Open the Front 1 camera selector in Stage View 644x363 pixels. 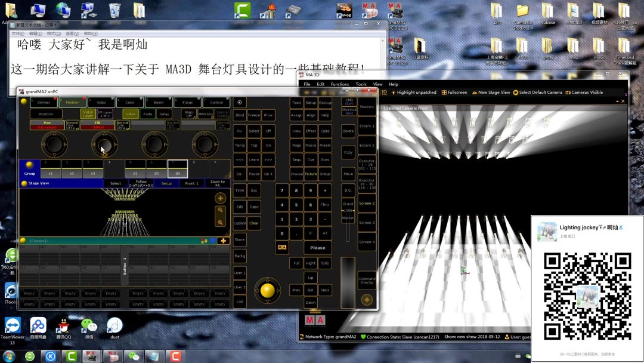point(192,183)
